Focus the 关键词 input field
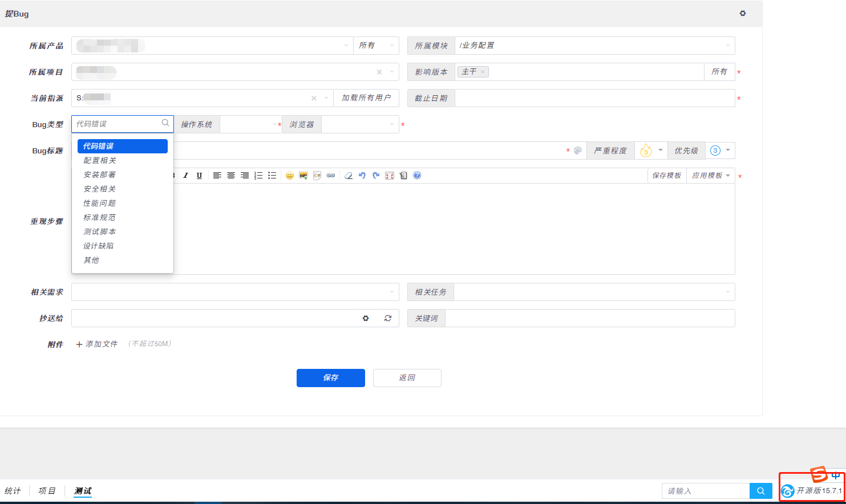 590,318
